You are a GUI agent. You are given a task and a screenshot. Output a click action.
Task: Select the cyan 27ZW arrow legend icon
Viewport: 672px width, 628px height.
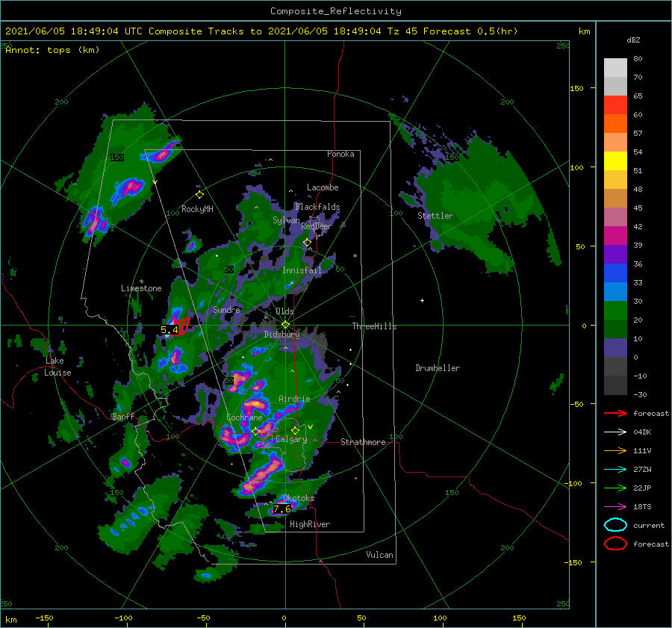click(x=615, y=470)
